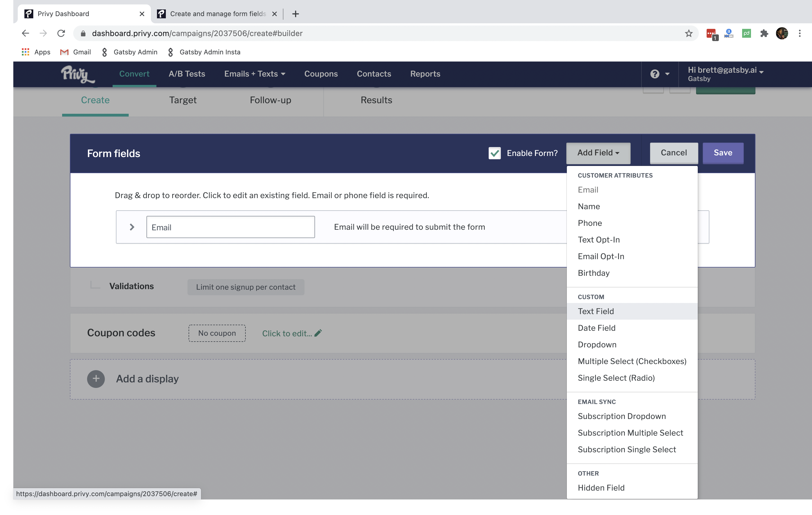Add a Subscription Dropdown field
812x515 pixels.
632,416
